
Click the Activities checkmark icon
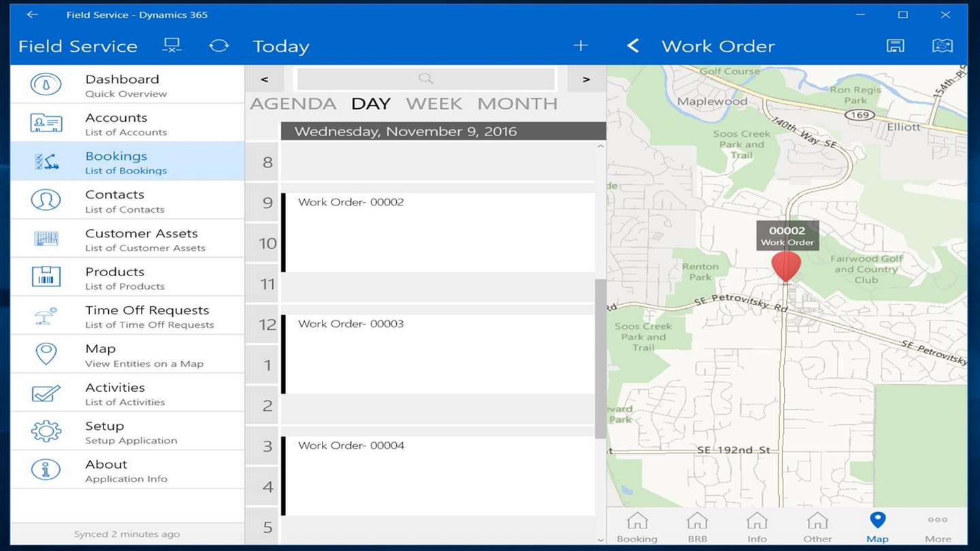click(x=46, y=393)
